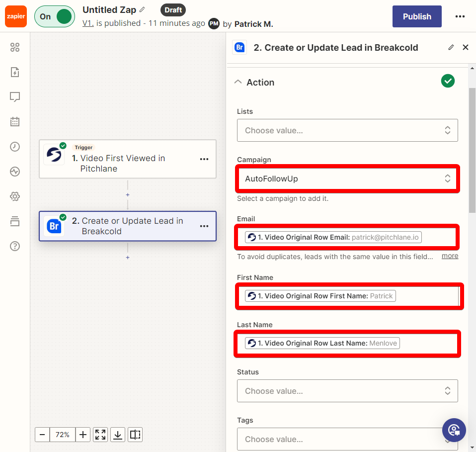Select the Create or Update Lead step

pyautogui.click(x=128, y=226)
